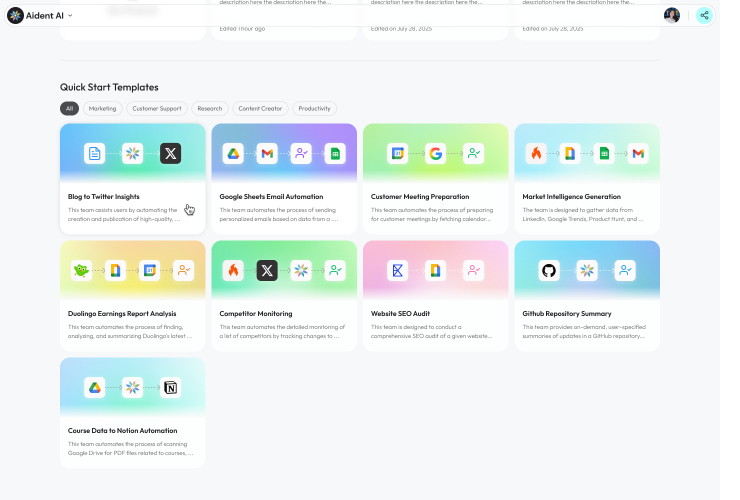
Task: Click Google Drive icon in Google Sheets Email card
Action: click(x=233, y=153)
